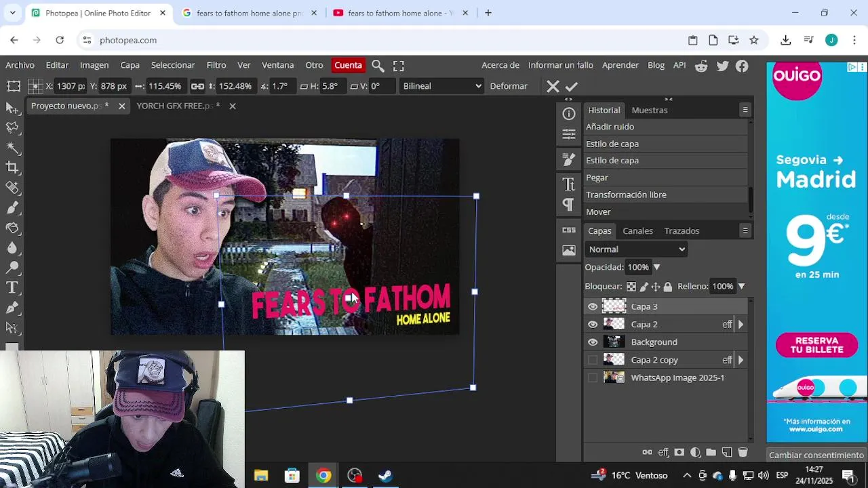Image resolution: width=868 pixels, height=488 pixels.
Task: Open the Brush settings panel icon
Action: tap(569, 159)
